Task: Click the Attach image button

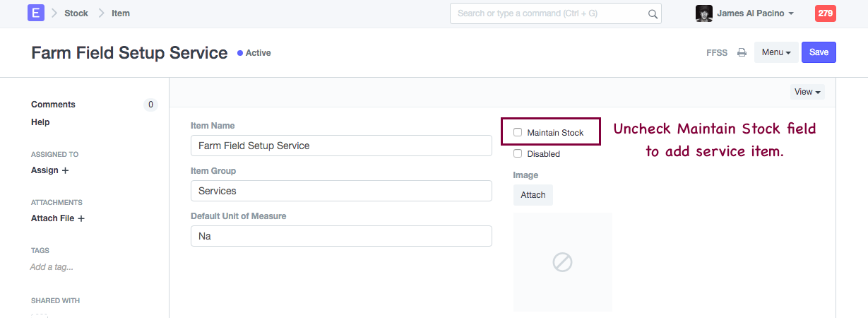Action: point(533,195)
